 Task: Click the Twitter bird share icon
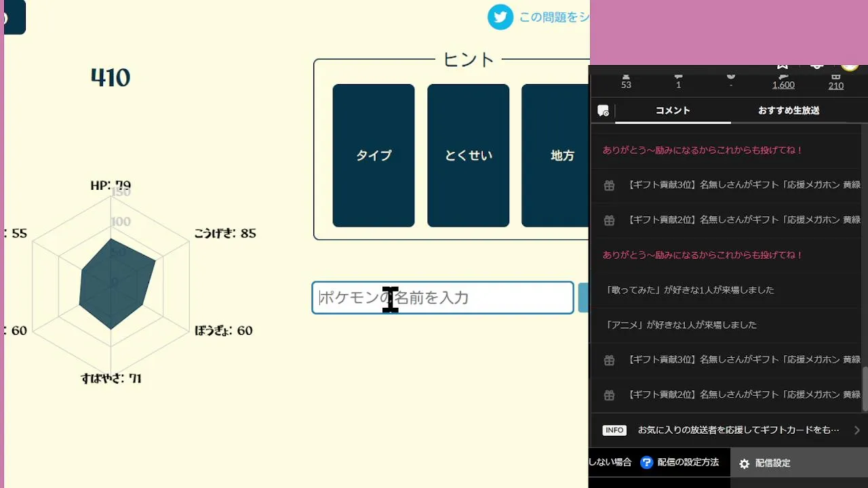coord(500,17)
